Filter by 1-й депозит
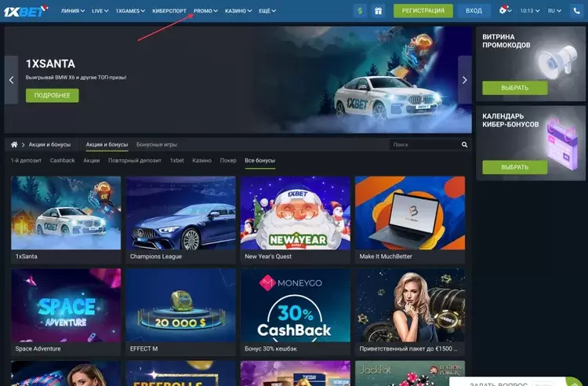Viewport: 588px width, 386px height. (x=26, y=160)
